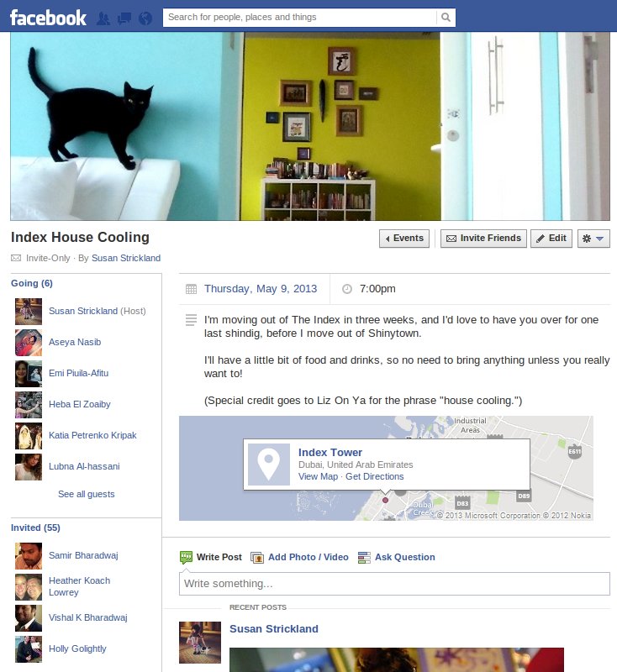617x672 pixels.
Task: Select the Write Post tab
Action: 210,557
